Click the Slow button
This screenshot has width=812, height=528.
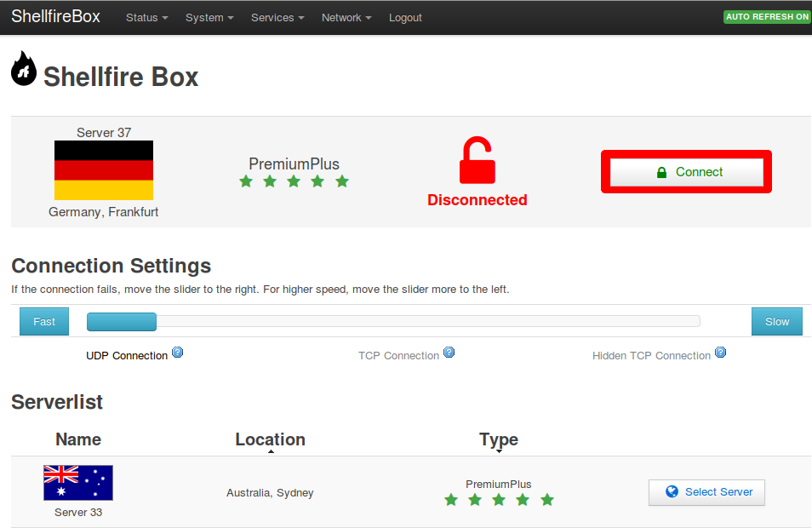tap(777, 321)
